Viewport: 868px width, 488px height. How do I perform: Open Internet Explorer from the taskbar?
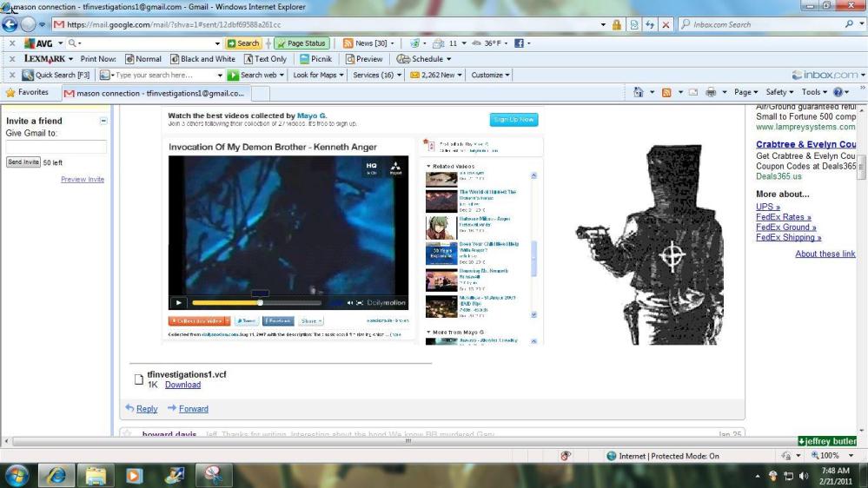[56, 475]
